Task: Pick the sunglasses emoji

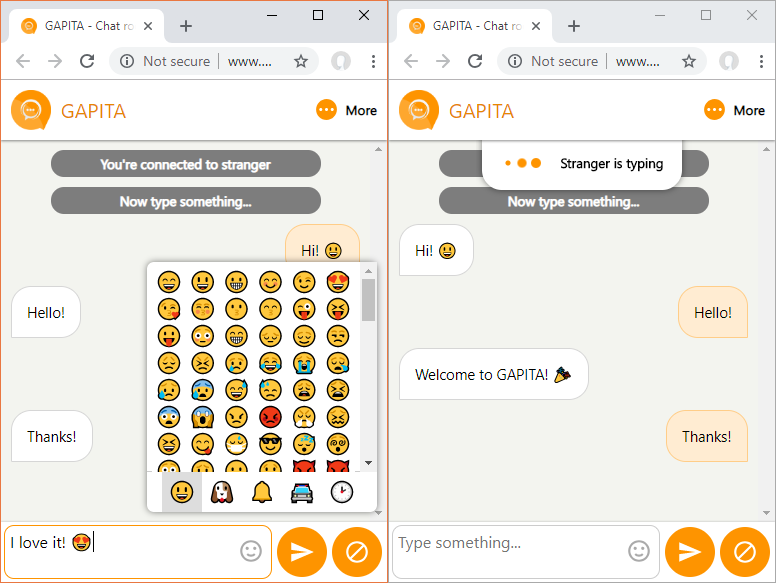Action: tap(270, 444)
